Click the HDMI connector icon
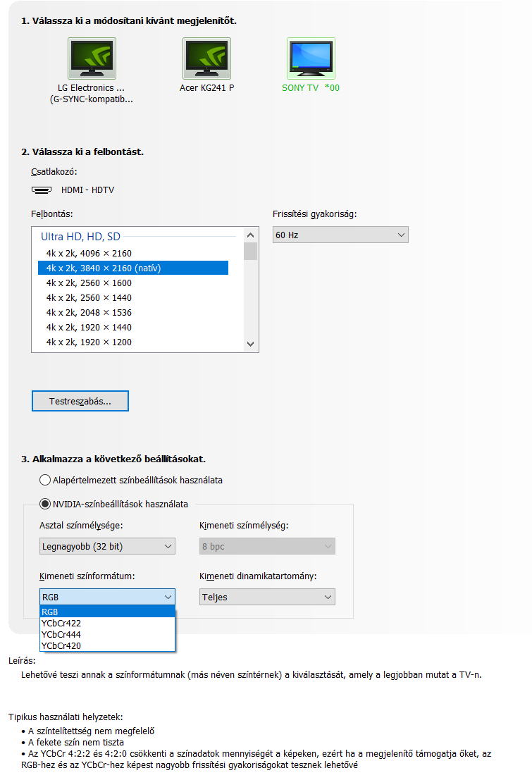This screenshot has width=532, height=780. [42, 190]
